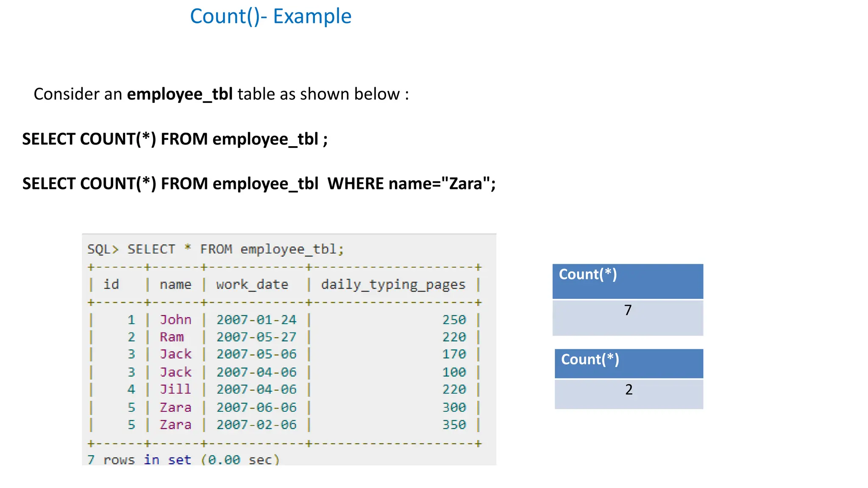The height and width of the screenshot is (488, 868).
Task: Click the pages value '350'
Action: pyautogui.click(x=454, y=425)
